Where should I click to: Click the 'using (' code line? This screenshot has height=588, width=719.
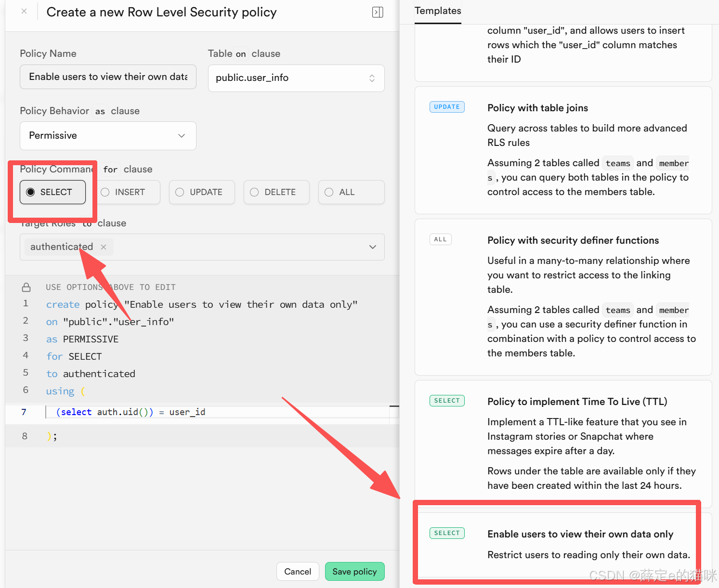65,392
